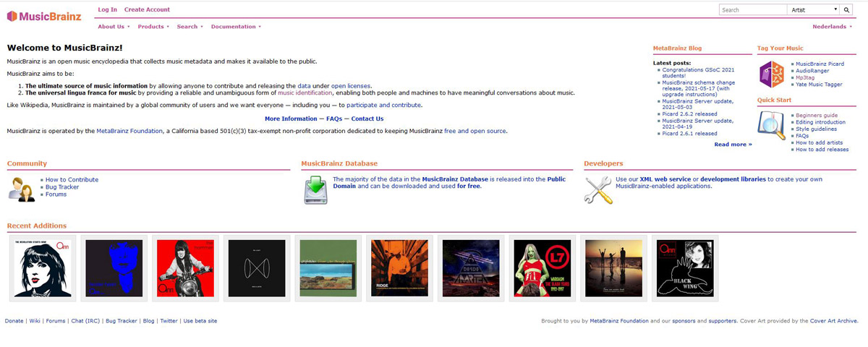
Task: Open FAQs in the Quick Start list
Action: pos(803,136)
